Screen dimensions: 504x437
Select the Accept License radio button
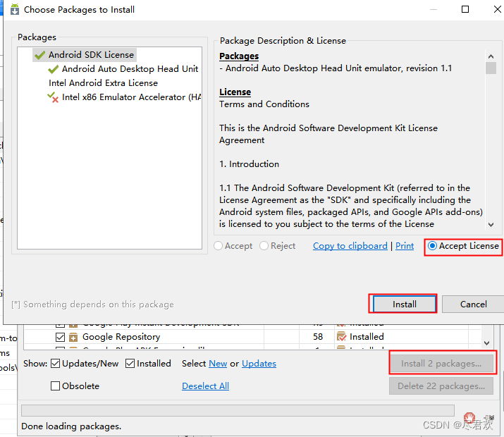pyautogui.click(x=432, y=246)
